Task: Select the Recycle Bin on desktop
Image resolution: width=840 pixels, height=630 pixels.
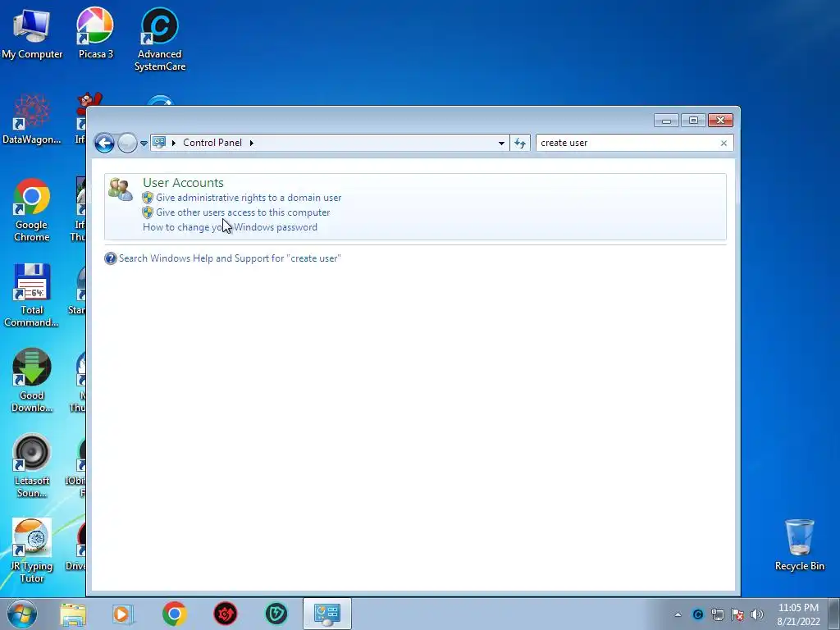Action: tap(799, 545)
